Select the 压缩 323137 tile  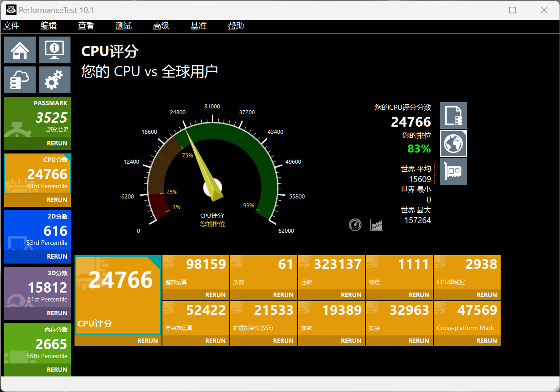(332, 272)
